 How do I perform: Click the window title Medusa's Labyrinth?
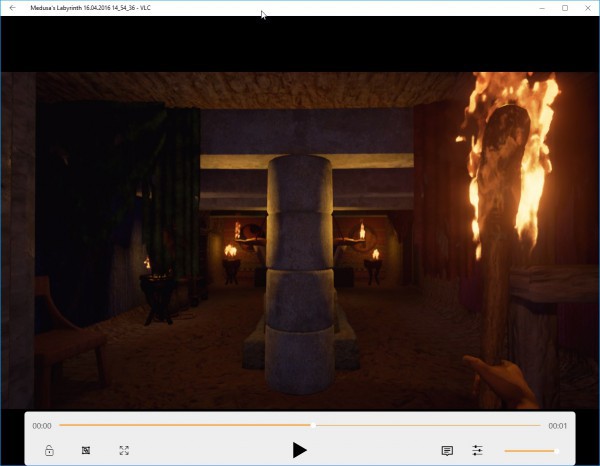[x=91, y=8]
